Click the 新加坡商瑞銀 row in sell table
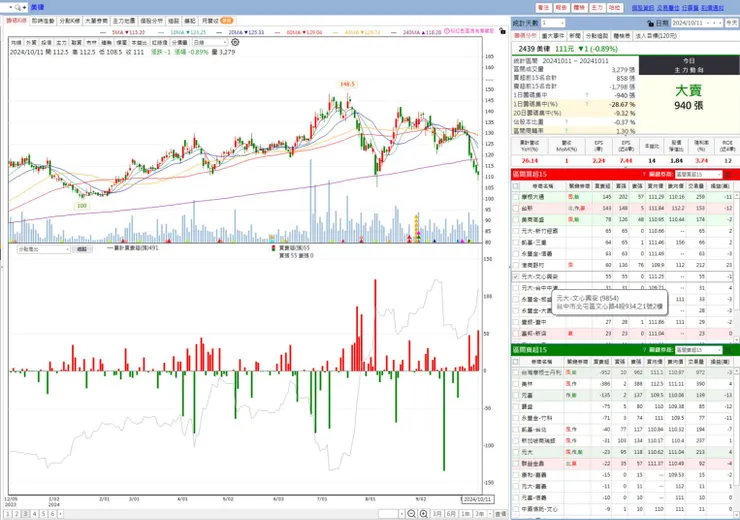Screen dimensions: 740x520 [622, 440]
